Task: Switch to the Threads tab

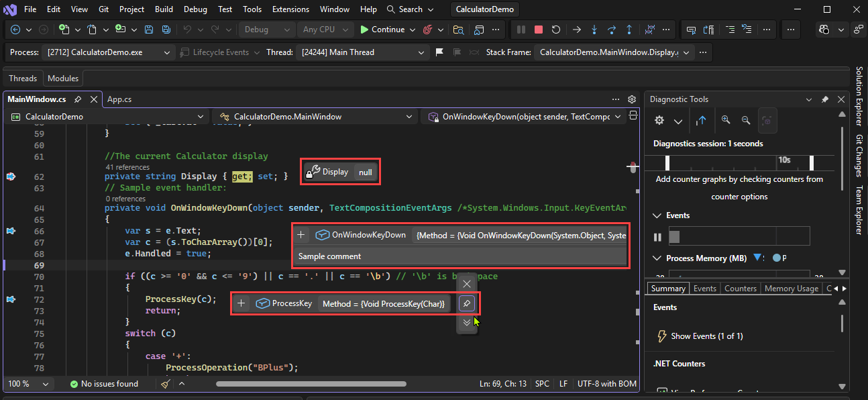Action: 23,79
